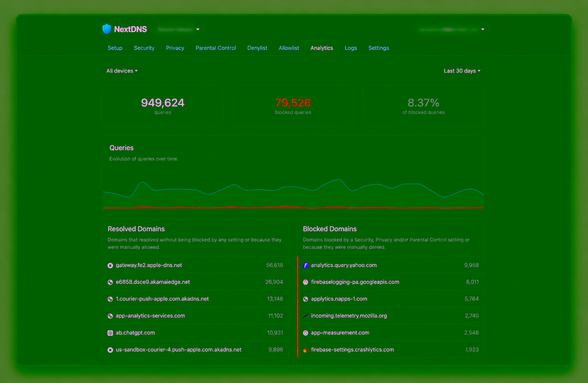Select the Analytics tab
The width and height of the screenshot is (588, 383).
pos(322,48)
